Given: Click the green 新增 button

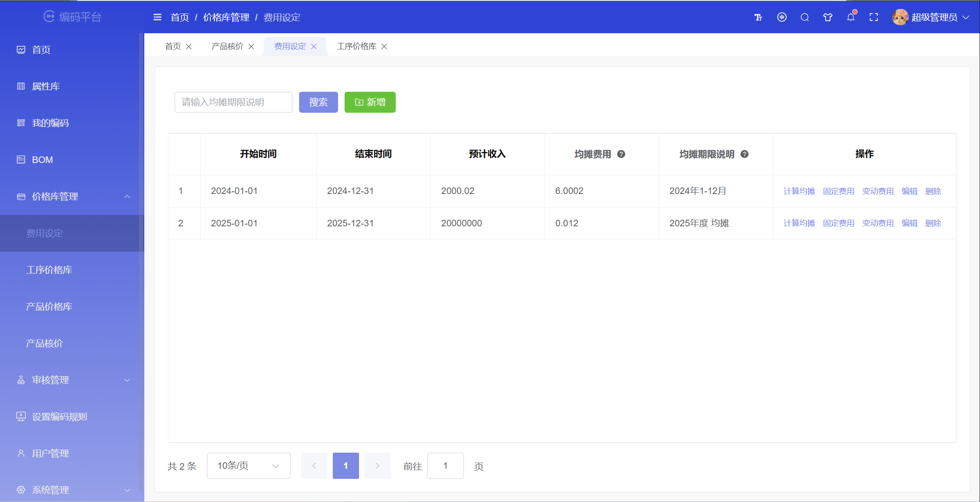Looking at the screenshot, I should pyautogui.click(x=370, y=102).
